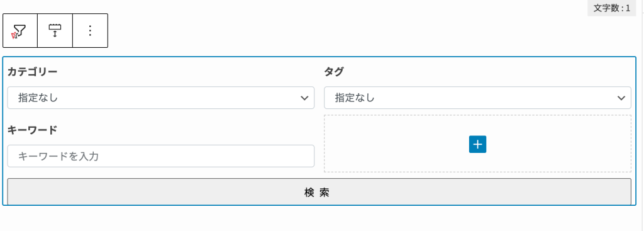Open the margin spacing settings icon
Screen dimensions: 644x231
pos(55,31)
